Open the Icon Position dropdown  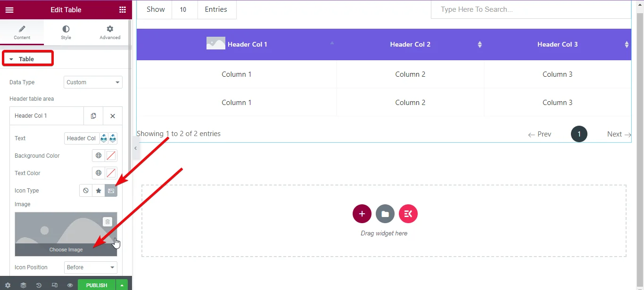91,267
